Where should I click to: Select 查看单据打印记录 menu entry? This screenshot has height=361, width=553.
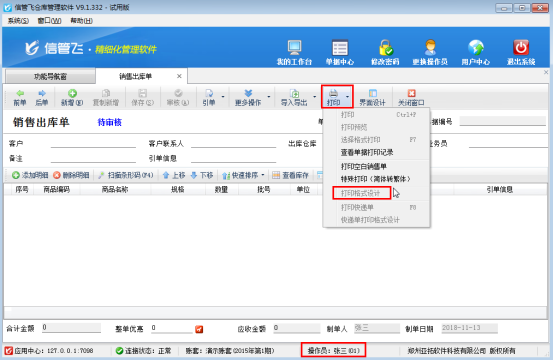tap(367, 153)
